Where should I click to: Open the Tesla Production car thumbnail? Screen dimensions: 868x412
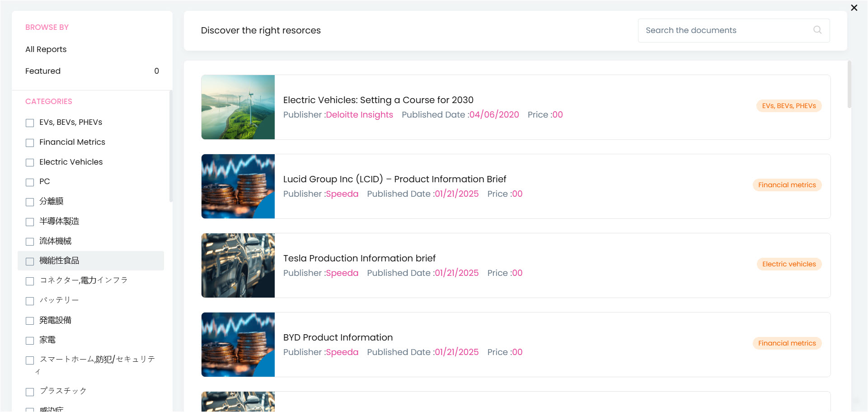pos(238,265)
